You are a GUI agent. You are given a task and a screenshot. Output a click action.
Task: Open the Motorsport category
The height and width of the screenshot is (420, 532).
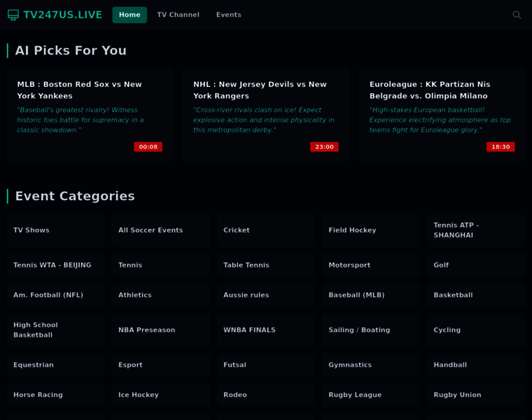[x=371, y=265]
